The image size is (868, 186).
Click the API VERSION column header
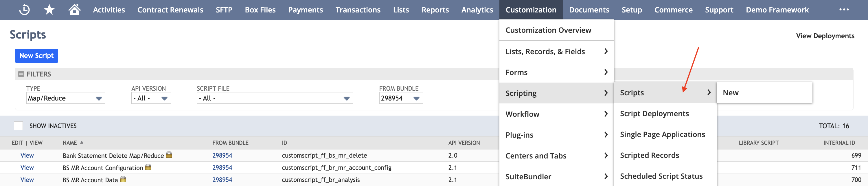(464, 143)
